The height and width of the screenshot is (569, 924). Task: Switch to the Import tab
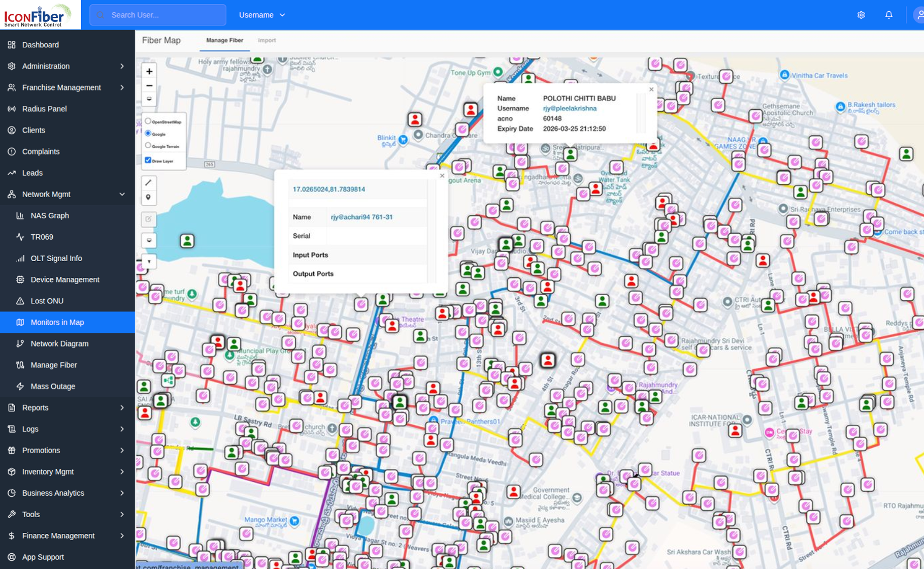click(x=267, y=40)
